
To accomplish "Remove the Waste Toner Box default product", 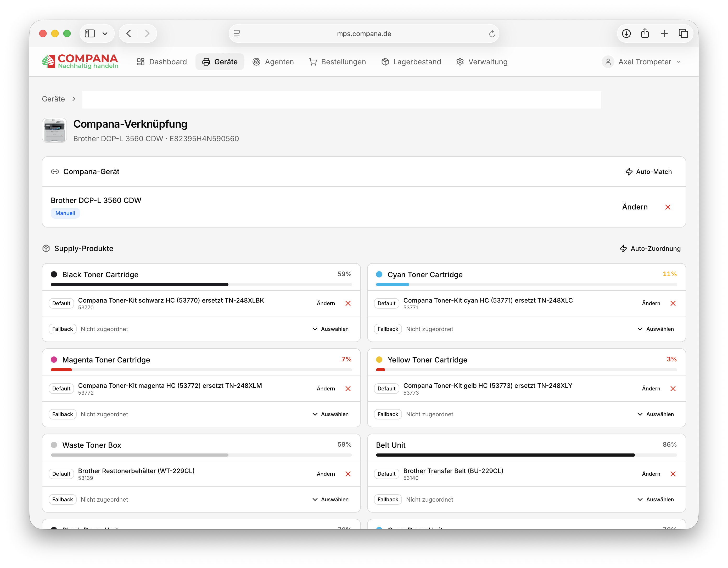I will pos(348,474).
